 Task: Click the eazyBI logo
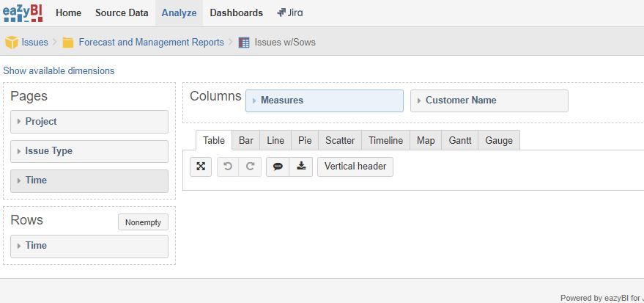pyautogui.click(x=23, y=12)
